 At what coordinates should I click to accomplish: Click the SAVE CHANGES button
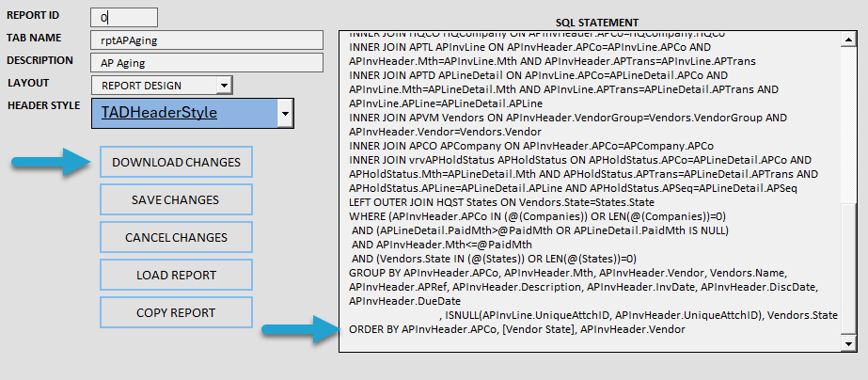[x=176, y=199]
